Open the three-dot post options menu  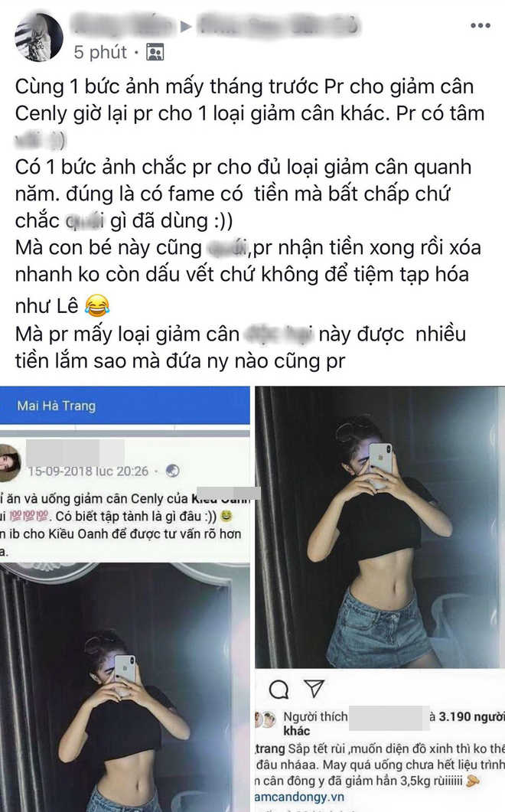coord(481,25)
